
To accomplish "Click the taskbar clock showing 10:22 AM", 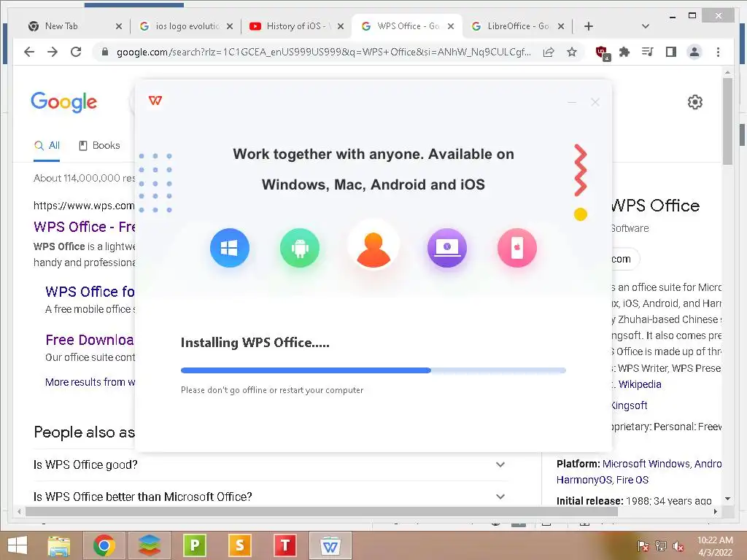I will (x=715, y=546).
